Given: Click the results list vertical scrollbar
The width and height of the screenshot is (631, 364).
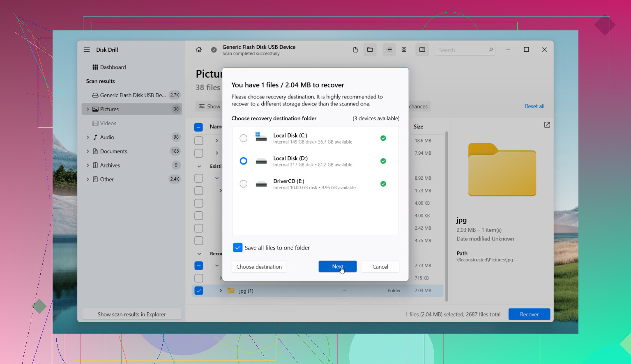Looking at the screenshot, I should [x=447, y=216].
